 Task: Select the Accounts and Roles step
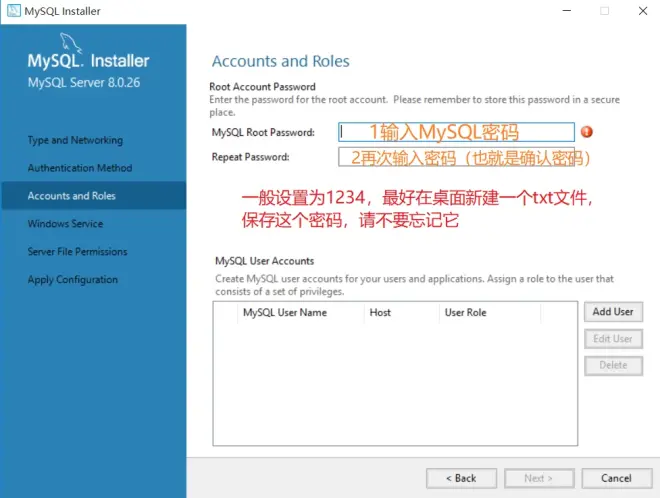(93, 196)
